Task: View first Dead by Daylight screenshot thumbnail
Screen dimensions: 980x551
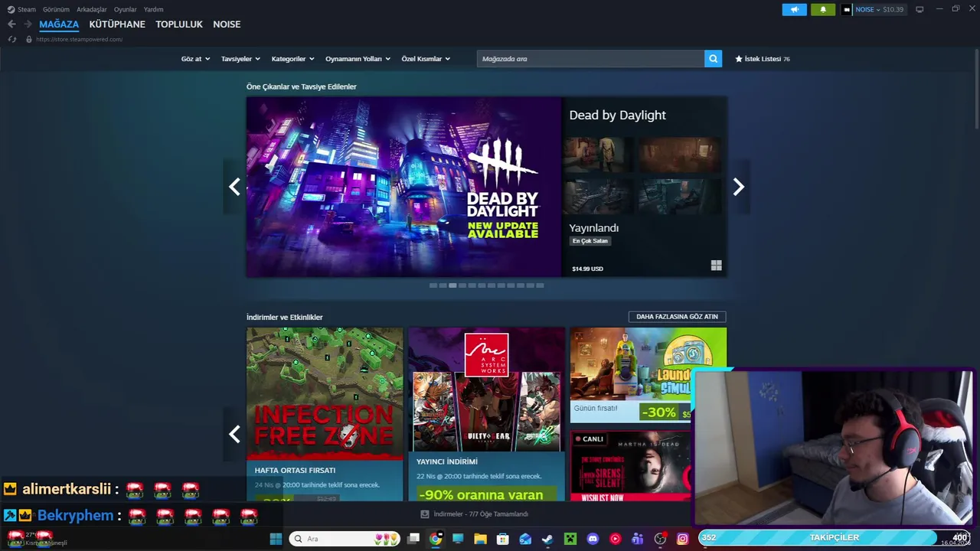Action: 599,155
